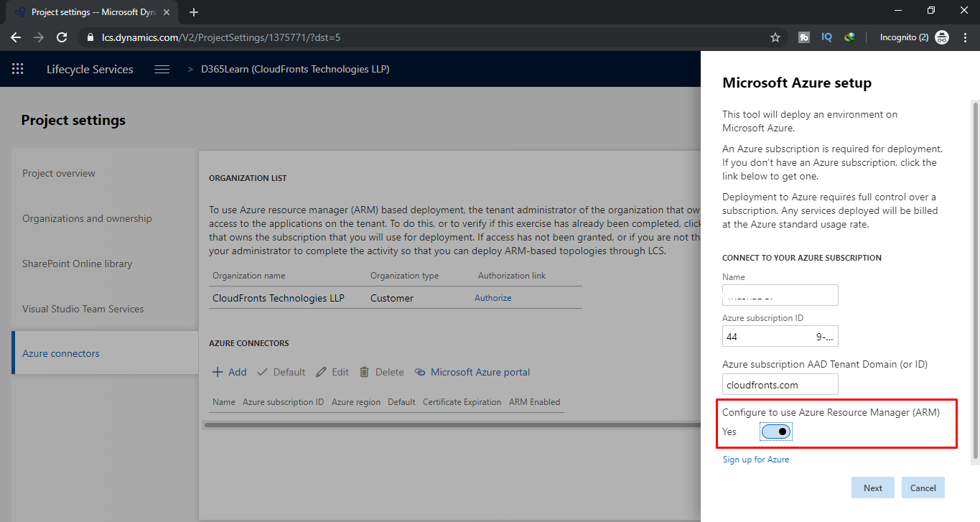Open the Chrome three-dot menu
980x522 pixels.
click(963, 37)
